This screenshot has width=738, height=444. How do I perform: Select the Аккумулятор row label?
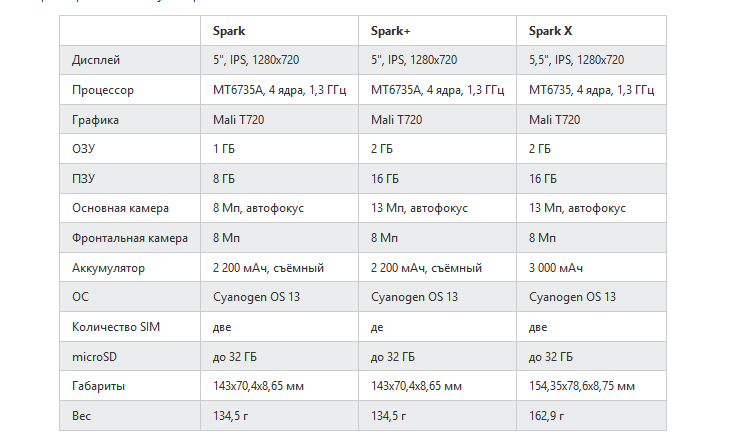point(109,268)
